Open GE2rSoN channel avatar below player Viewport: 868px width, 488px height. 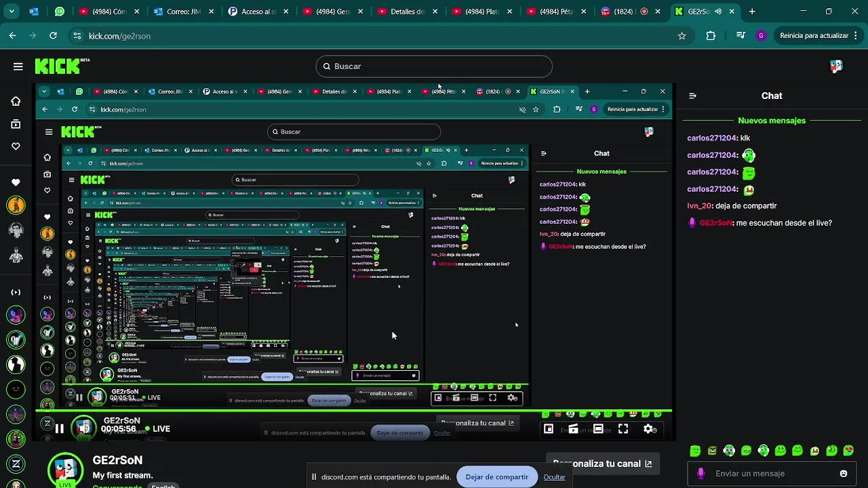point(66,469)
